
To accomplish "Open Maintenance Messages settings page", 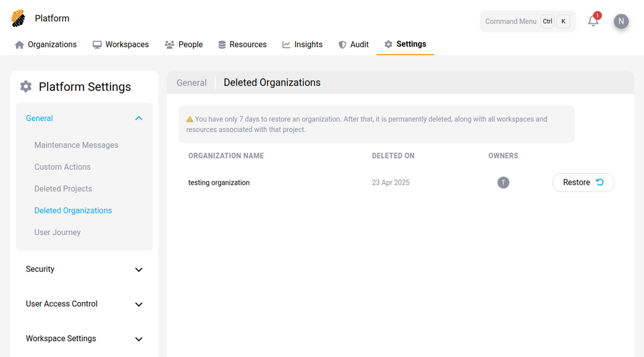I will pyautogui.click(x=76, y=145).
